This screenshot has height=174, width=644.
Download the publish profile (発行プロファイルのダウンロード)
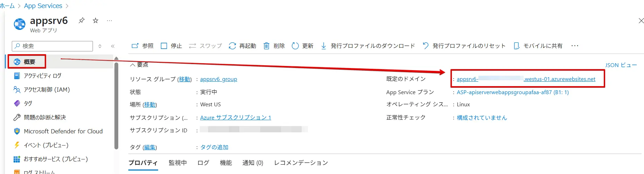pos(368,46)
